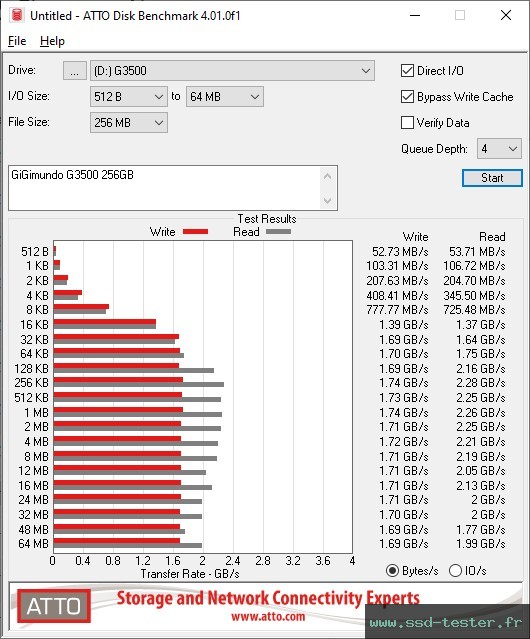Click the 48 MB read result 1.77 GB/s
The width and height of the screenshot is (530, 639).
coord(481,530)
